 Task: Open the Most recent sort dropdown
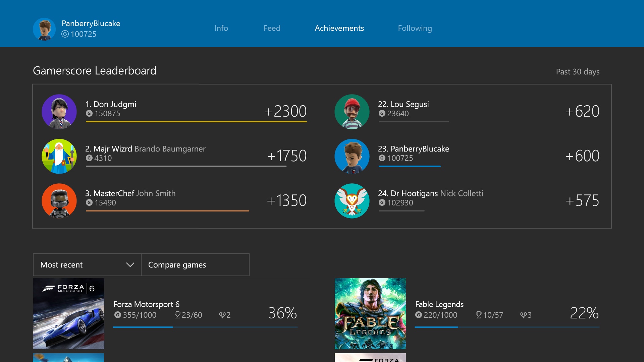77,265
